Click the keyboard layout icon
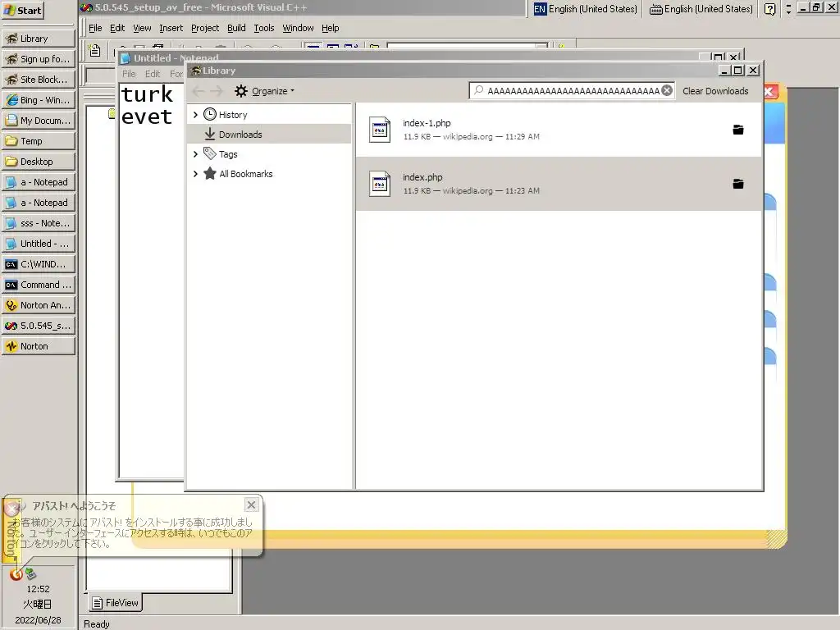Image resolution: width=840 pixels, height=630 pixels. tap(655, 9)
